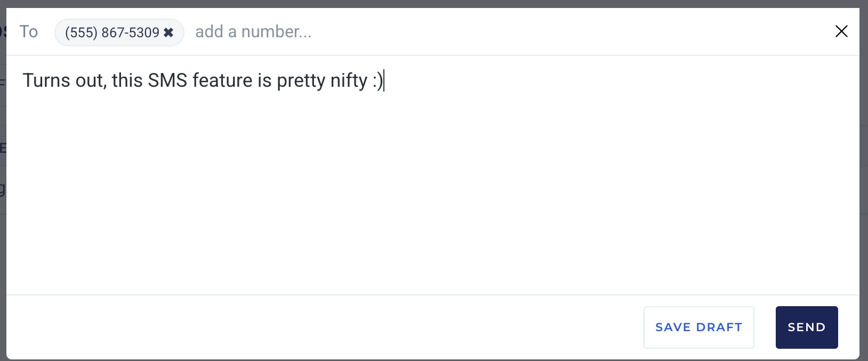Place cursor on the word 'nifty'
The width and height of the screenshot is (868, 361).
pos(349,81)
